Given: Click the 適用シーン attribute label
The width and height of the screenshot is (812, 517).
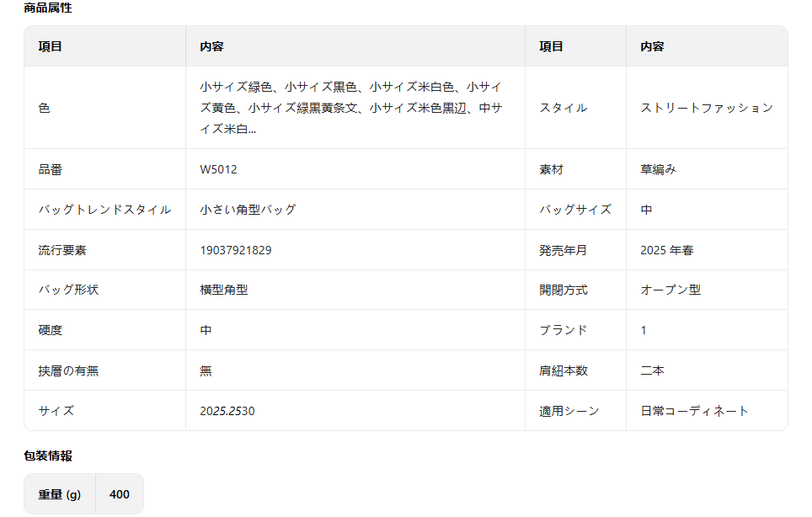Looking at the screenshot, I should click(569, 411).
